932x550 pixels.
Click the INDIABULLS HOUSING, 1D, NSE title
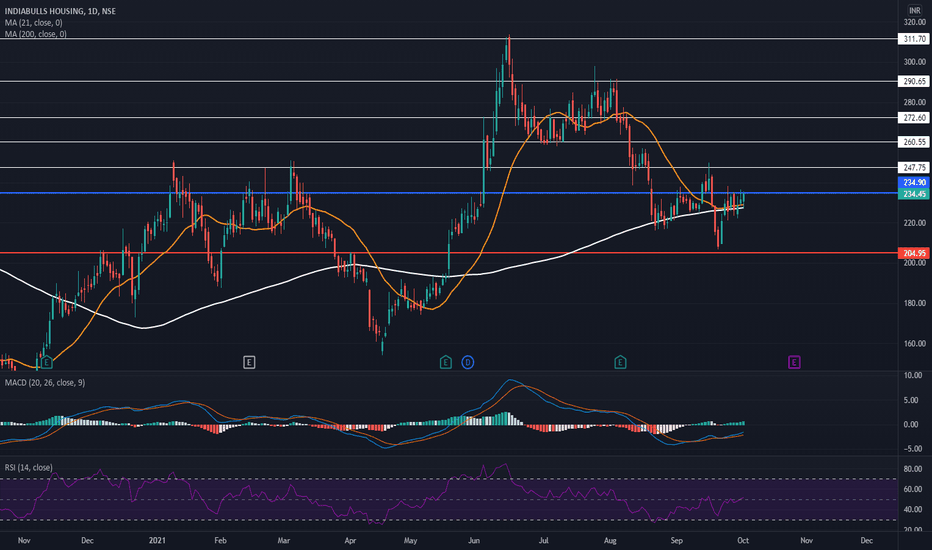pyautogui.click(x=60, y=11)
